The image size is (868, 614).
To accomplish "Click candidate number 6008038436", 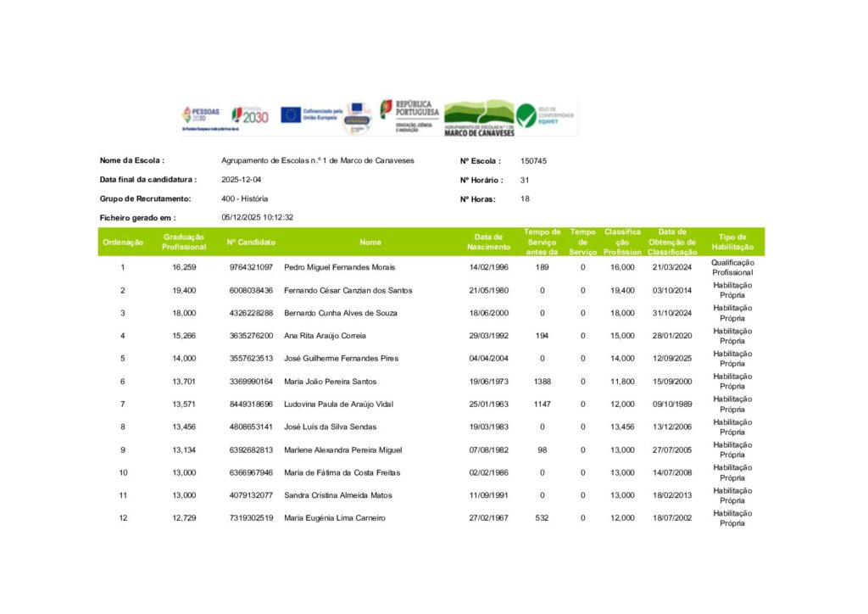I will point(251,291).
